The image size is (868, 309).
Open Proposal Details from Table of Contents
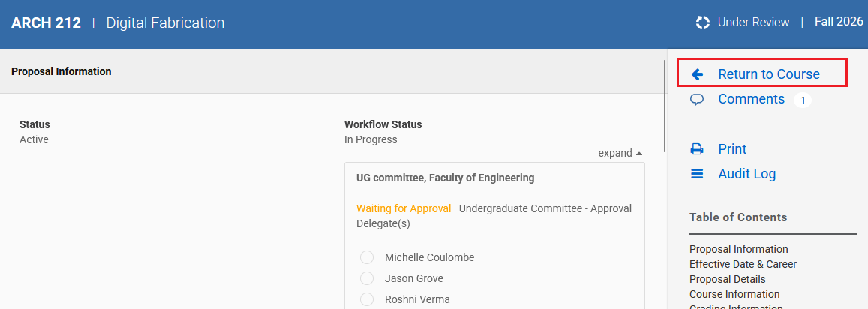(x=727, y=279)
